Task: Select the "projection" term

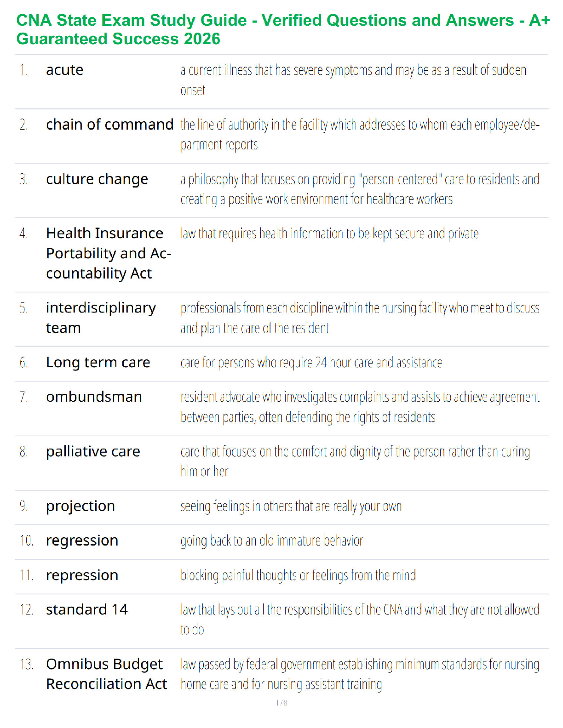Action: [80, 506]
